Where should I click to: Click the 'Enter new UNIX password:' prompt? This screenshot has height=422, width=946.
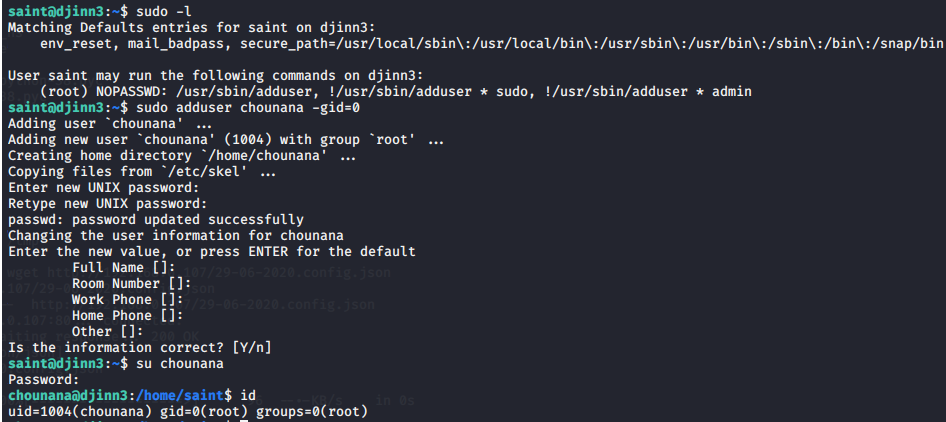pyautogui.click(x=103, y=188)
